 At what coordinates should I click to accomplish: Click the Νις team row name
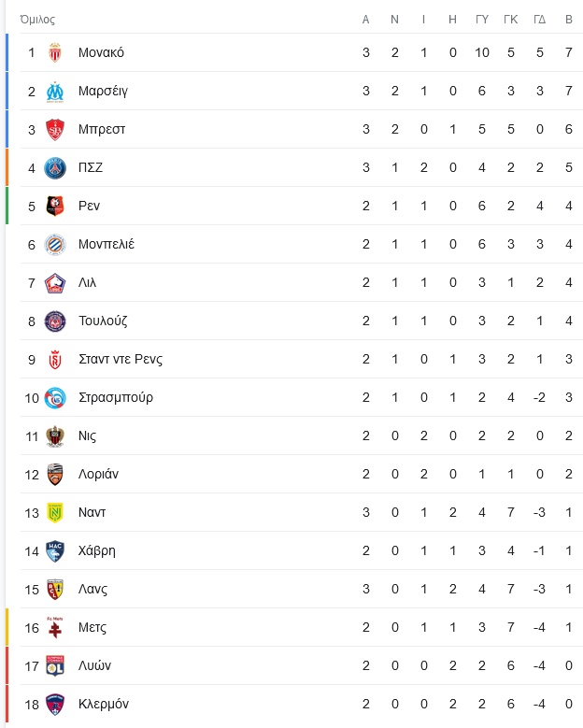(87, 436)
